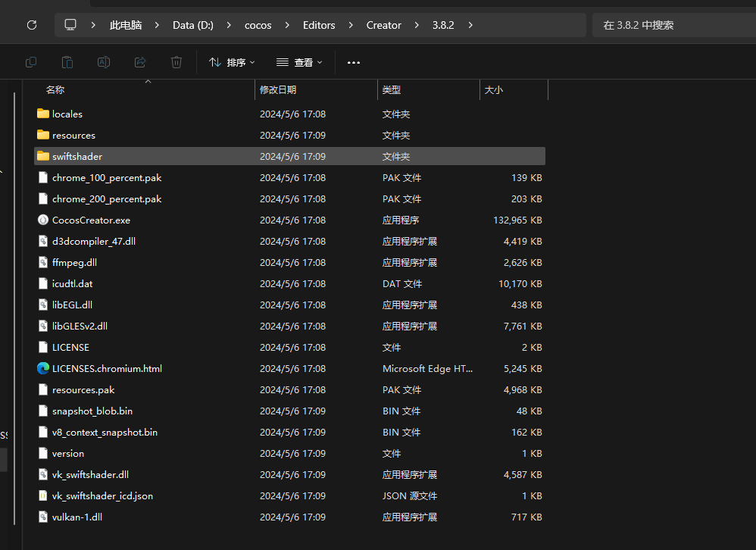The image size is (756, 550).
Task: Click the 3.8.2 breadcrumb segment
Action: tap(443, 25)
